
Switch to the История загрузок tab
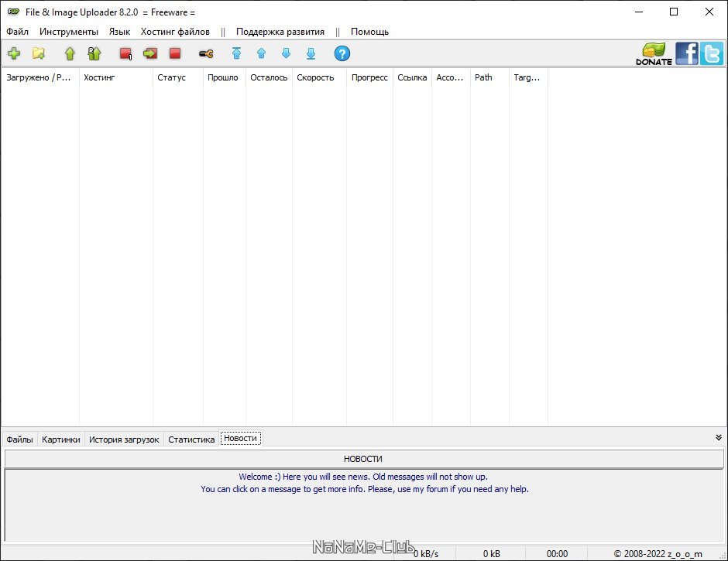tap(124, 440)
